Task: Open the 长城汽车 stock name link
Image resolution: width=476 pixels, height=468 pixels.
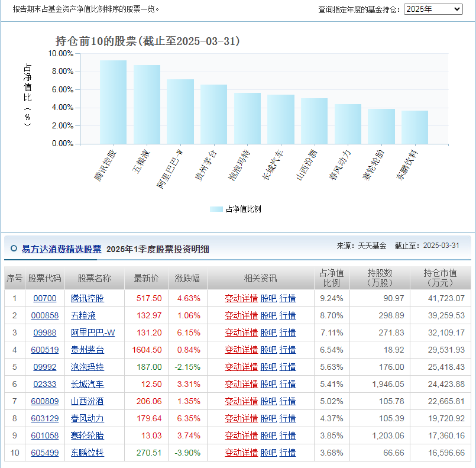Action: (x=88, y=384)
